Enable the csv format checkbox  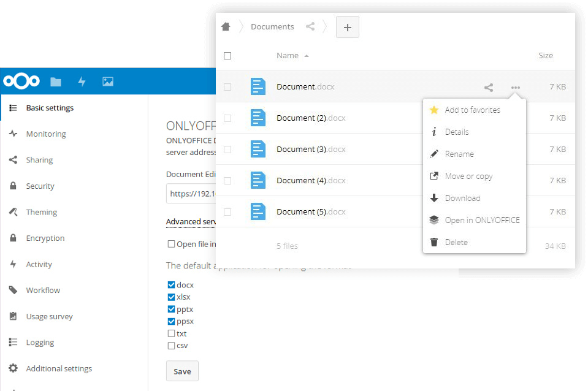point(171,346)
